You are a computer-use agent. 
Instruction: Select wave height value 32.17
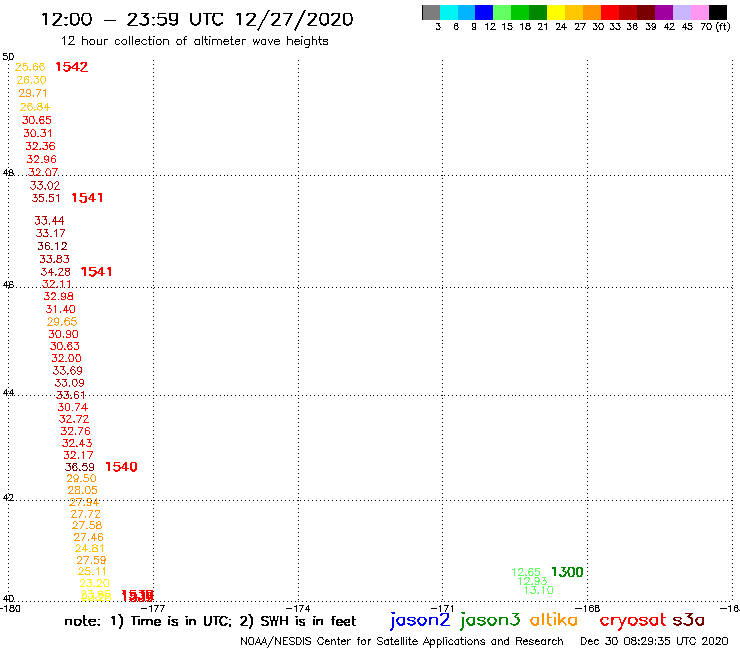[x=78, y=456]
